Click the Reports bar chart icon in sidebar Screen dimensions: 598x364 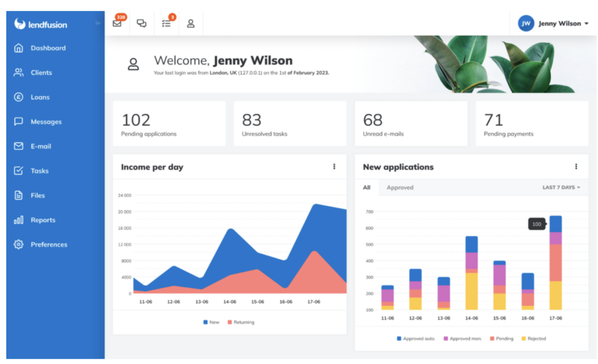click(x=19, y=220)
